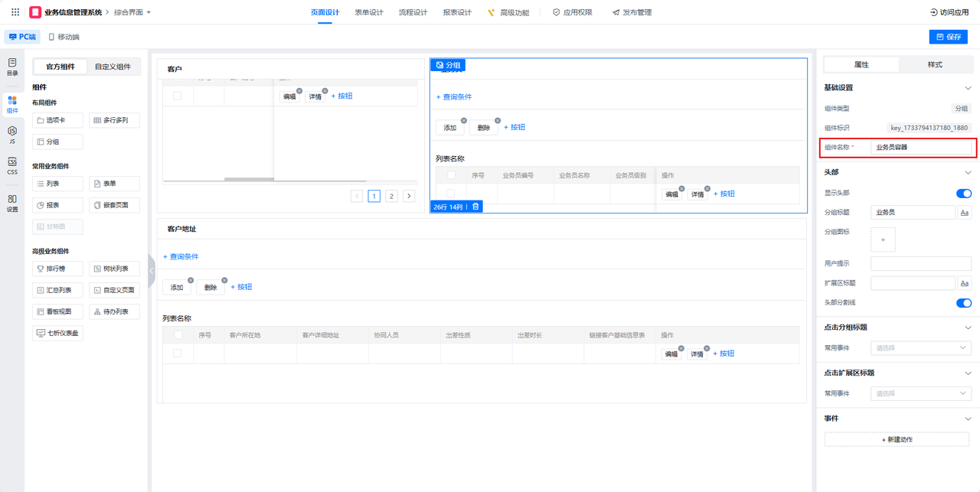Switch to the 表单设计 tab
The height and width of the screenshot is (492, 980).
coord(369,12)
